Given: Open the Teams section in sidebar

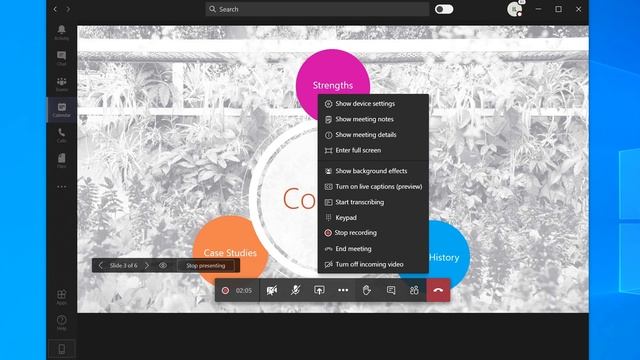Looking at the screenshot, I should coord(62,84).
